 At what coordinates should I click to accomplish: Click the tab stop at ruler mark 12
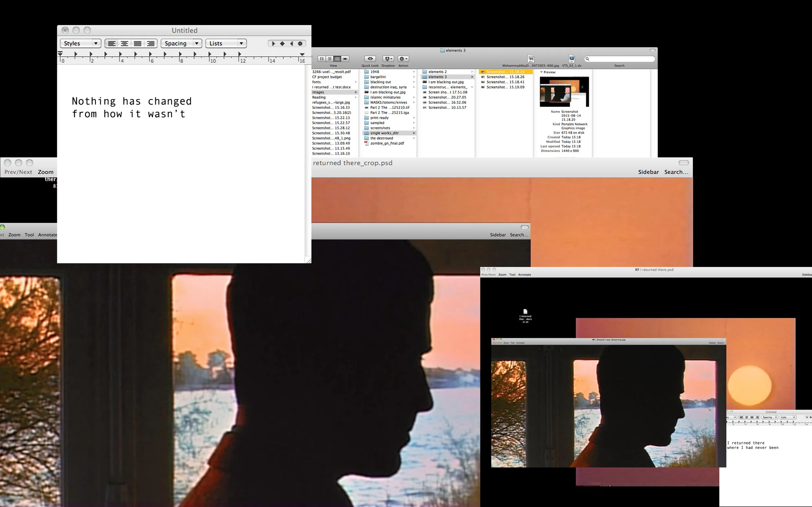tap(240, 54)
